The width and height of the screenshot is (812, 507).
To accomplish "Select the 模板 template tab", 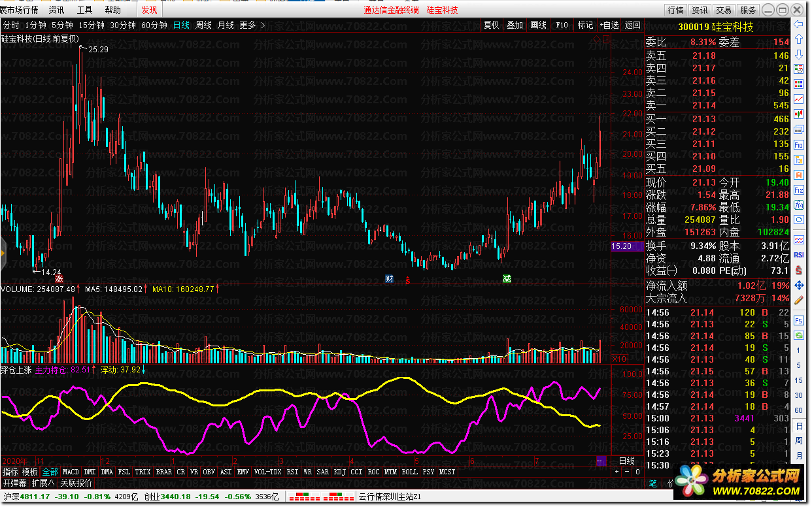I will pyautogui.click(x=30, y=471).
